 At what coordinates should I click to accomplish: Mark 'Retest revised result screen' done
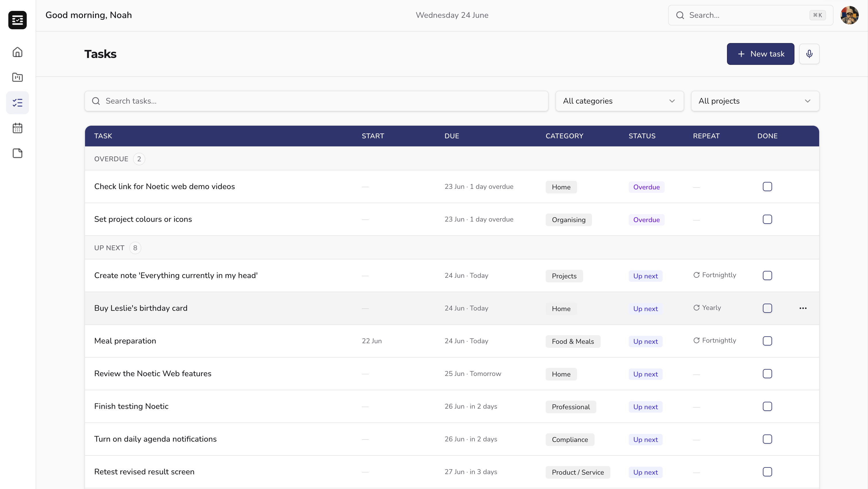point(767,471)
